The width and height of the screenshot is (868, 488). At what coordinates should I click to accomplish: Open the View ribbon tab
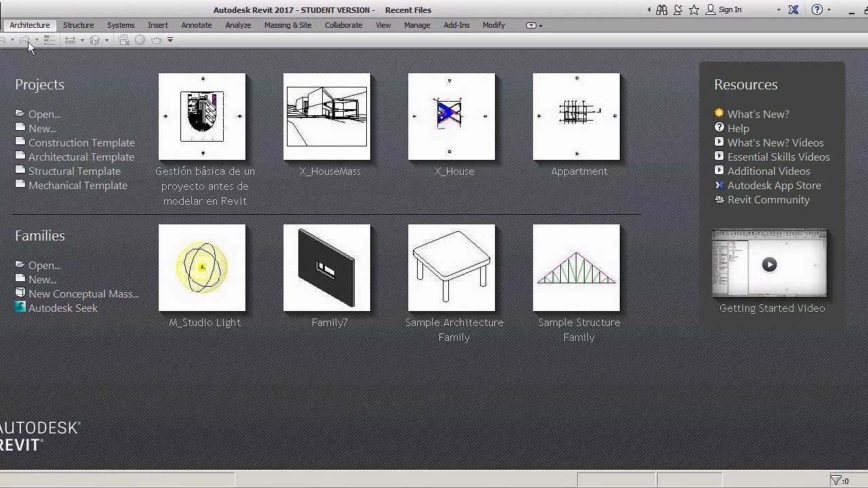tap(383, 25)
